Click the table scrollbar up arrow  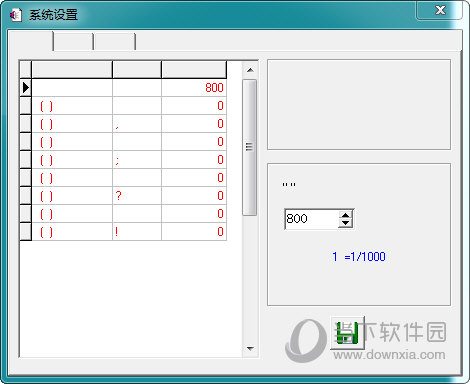pyautogui.click(x=250, y=70)
